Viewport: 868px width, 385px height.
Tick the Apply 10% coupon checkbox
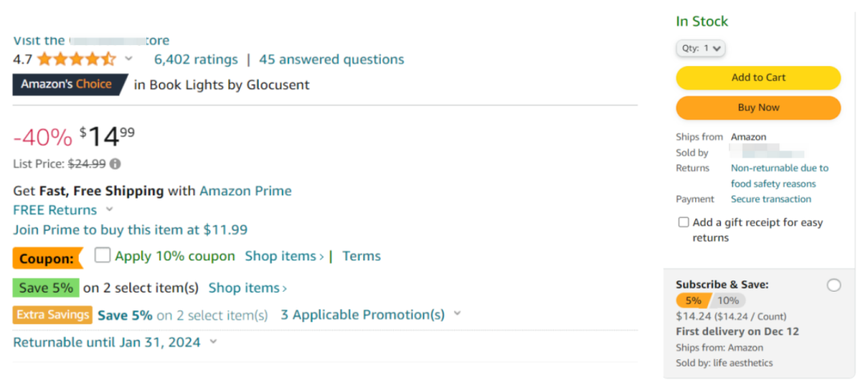102,256
